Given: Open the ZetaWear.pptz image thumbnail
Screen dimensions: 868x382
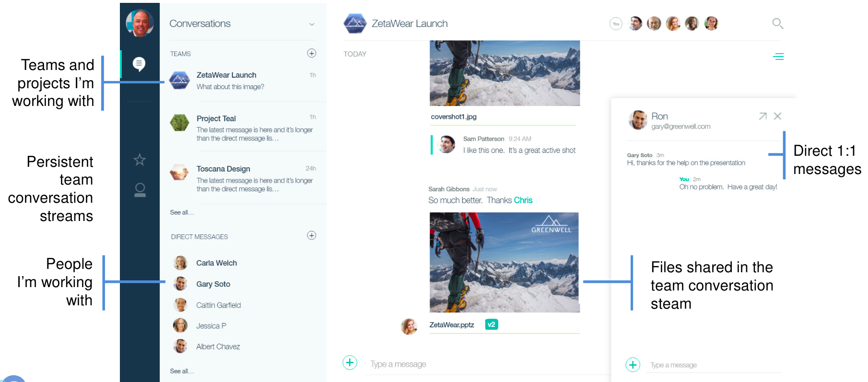Looking at the screenshot, I should 504,263.
